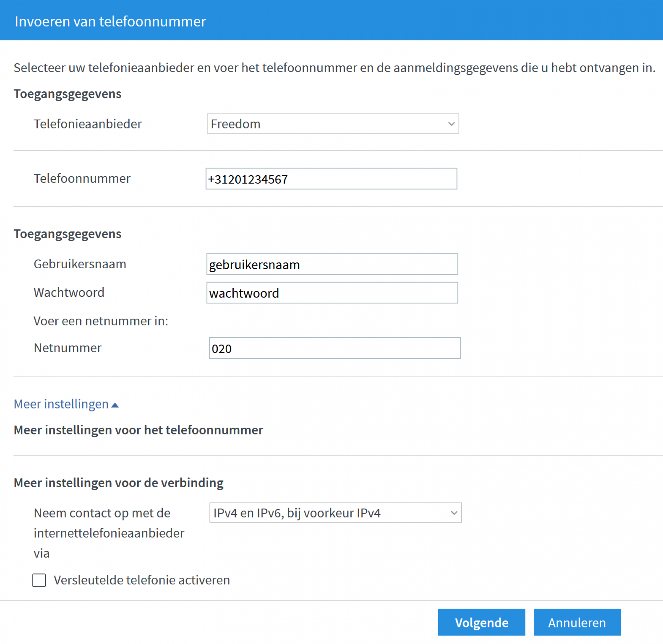Open the Telefonieaanbieder dropdown showing Freedom
Image resolution: width=663 pixels, height=644 pixels.
[x=333, y=124]
